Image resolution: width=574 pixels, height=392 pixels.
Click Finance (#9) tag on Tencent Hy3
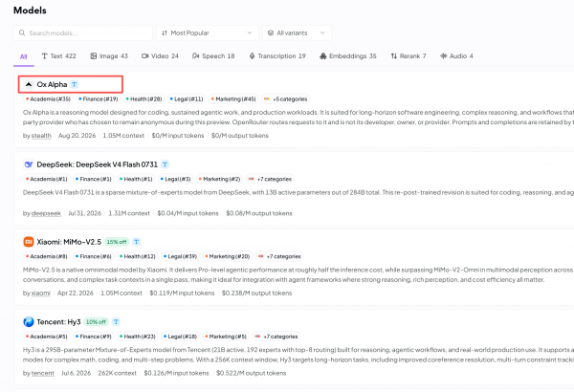click(x=93, y=337)
